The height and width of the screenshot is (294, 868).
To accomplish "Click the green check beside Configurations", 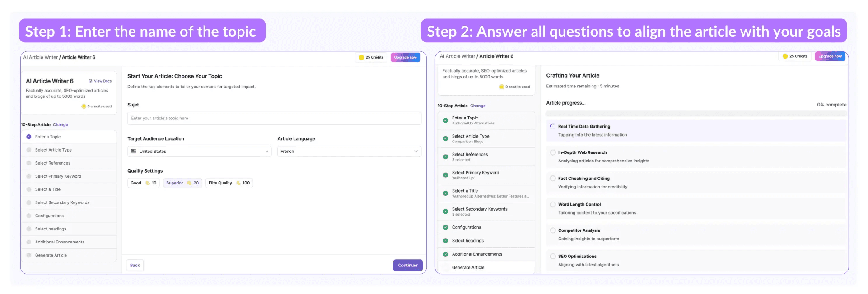I will (446, 227).
